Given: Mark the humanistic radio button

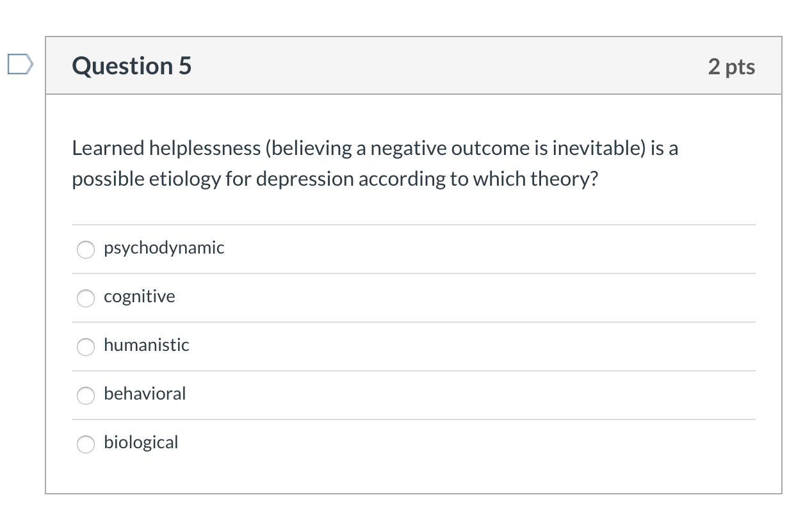Looking at the screenshot, I should click(x=86, y=346).
